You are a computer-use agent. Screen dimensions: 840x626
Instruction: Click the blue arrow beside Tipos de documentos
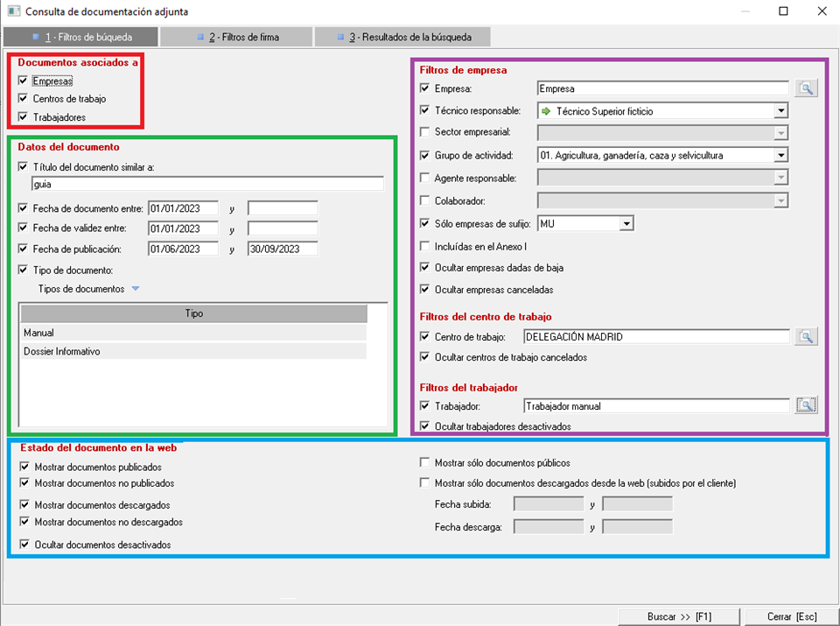135,289
